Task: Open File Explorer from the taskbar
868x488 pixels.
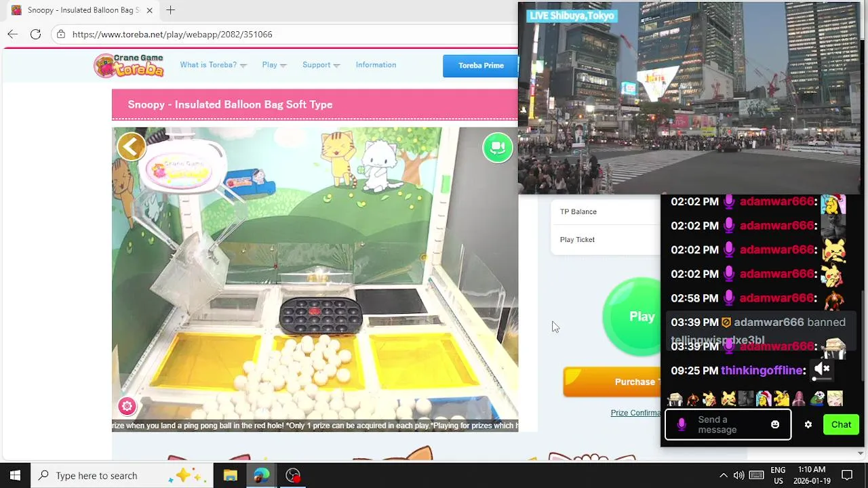Action: point(230,475)
